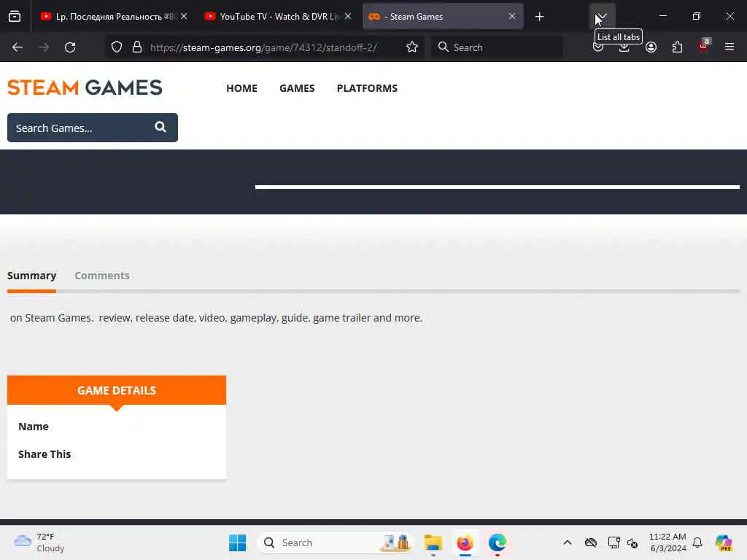Select the Summary tab

(31, 276)
